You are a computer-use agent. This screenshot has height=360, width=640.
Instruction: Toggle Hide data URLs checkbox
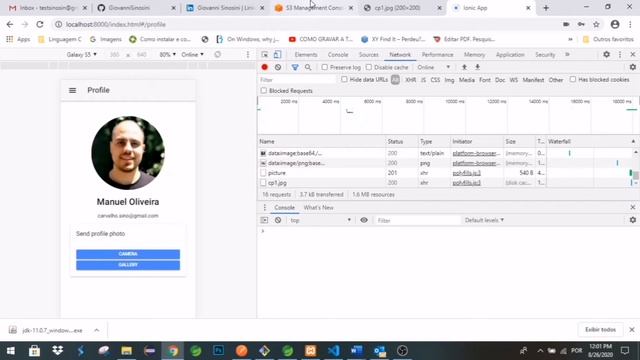(344, 80)
